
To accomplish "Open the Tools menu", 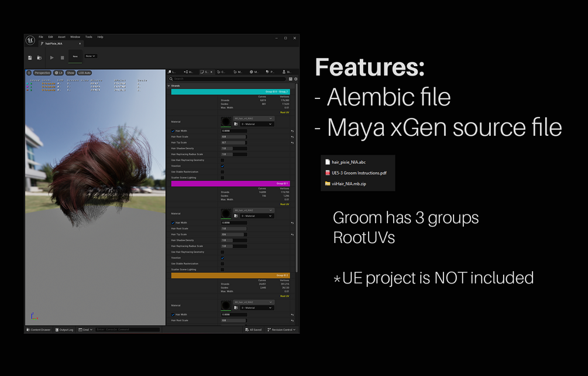I will click(88, 37).
